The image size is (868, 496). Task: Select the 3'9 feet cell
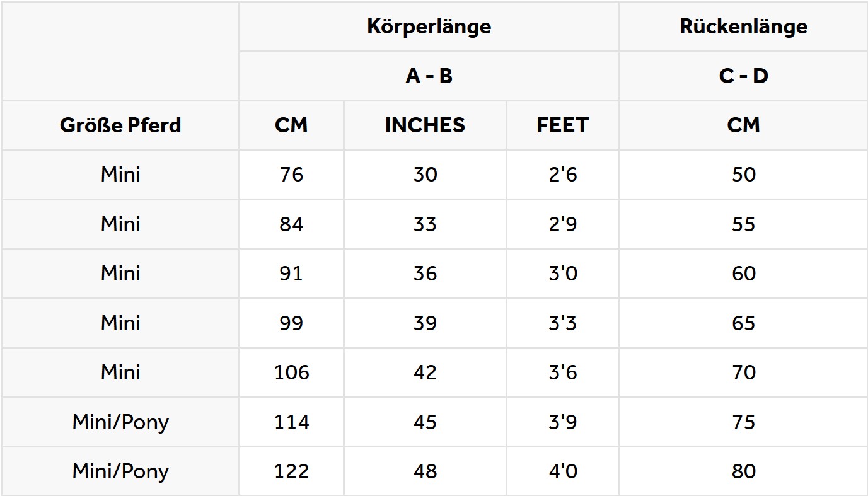[x=563, y=422]
